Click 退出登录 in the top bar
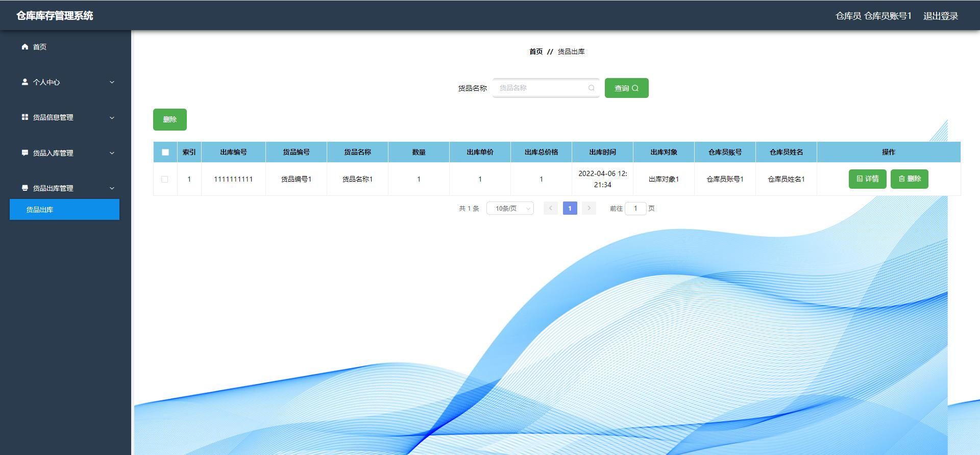Image resolution: width=980 pixels, height=455 pixels. click(940, 16)
